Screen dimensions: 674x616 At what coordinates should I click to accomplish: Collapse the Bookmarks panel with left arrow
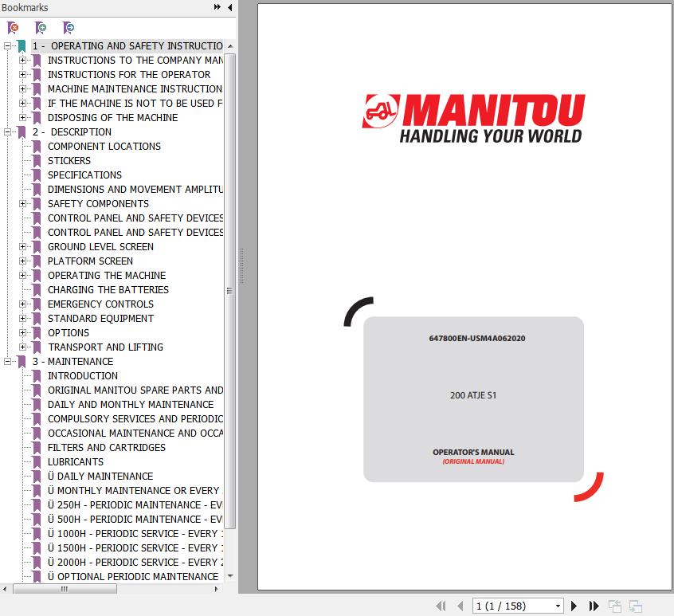(x=230, y=7)
